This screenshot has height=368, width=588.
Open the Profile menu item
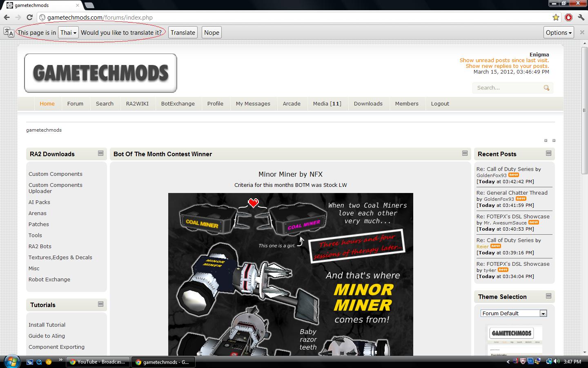(x=215, y=103)
